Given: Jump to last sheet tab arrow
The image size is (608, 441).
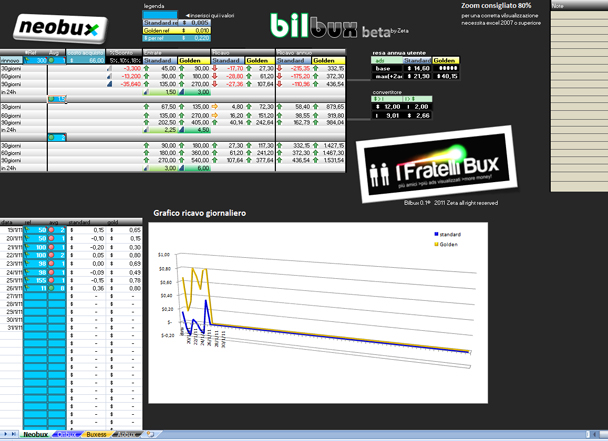Looking at the screenshot, I should [14, 434].
